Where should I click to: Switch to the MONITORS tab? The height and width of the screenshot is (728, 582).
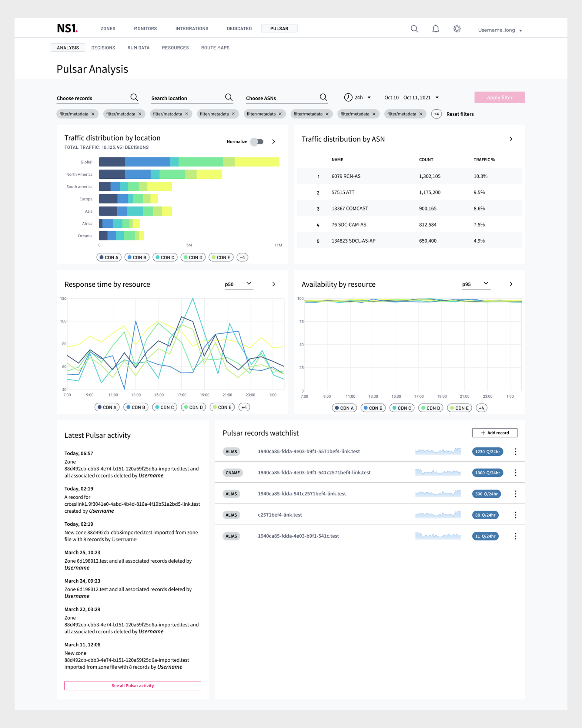(x=145, y=29)
